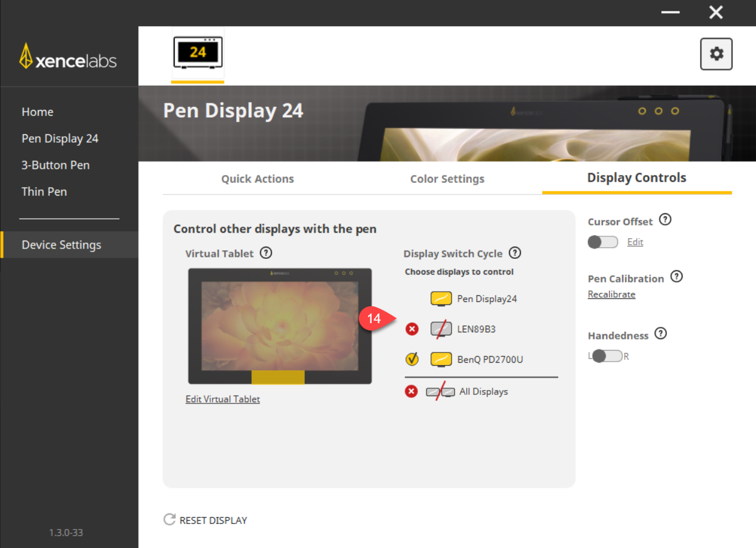Click the LEN89B3 label

(477, 329)
